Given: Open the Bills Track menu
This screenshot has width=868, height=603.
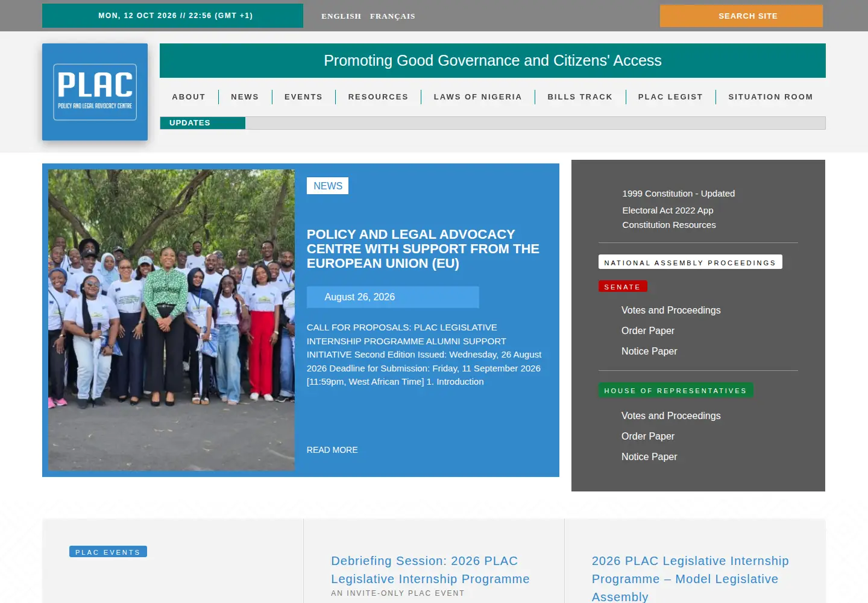Looking at the screenshot, I should click(x=580, y=96).
